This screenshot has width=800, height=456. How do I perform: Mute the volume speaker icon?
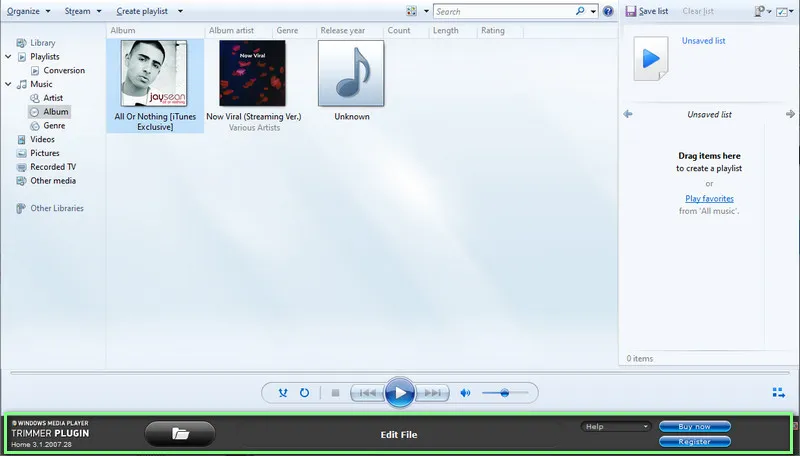tap(465, 393)
